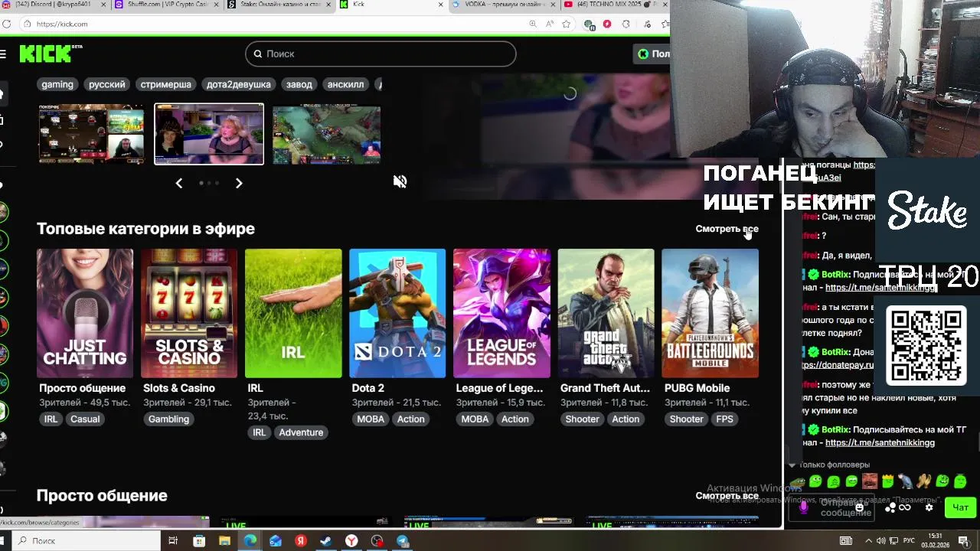Image resolution: width=980 pixels, height=551 pixels.
Task: Click the Adventure tag under IRL
Action: pyautogui.click(x=301, y=432)
